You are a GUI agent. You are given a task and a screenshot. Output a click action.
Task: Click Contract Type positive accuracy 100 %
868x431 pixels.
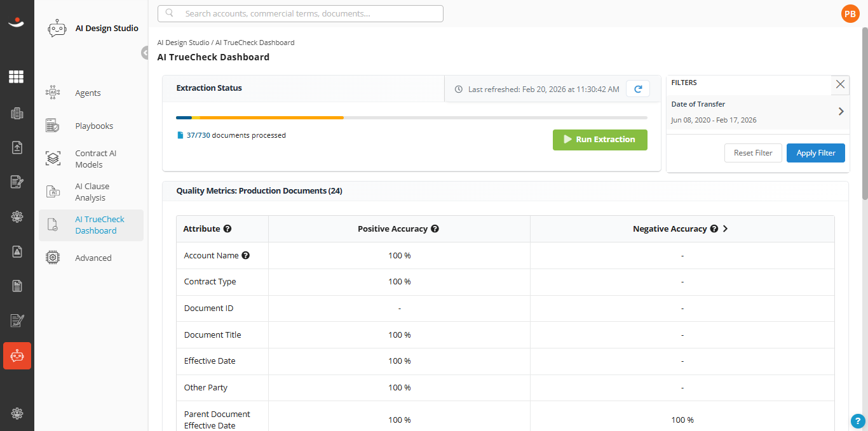400,281
